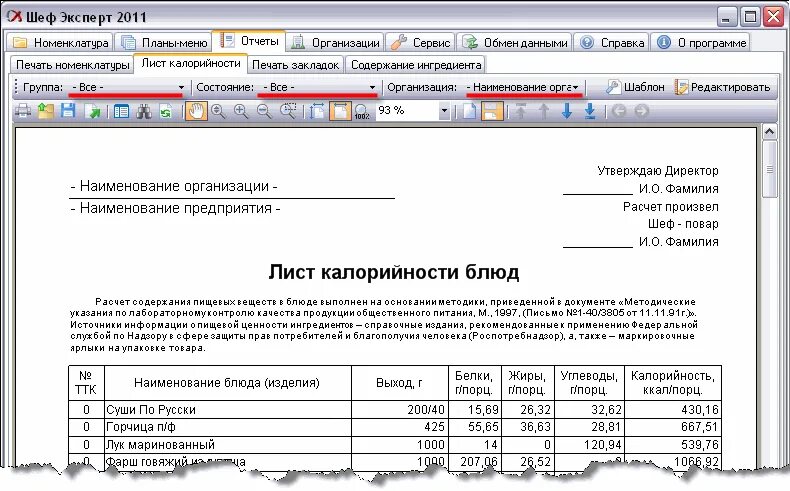Go to previous page up arrow
Screen dimensions: 790x491
544,111
